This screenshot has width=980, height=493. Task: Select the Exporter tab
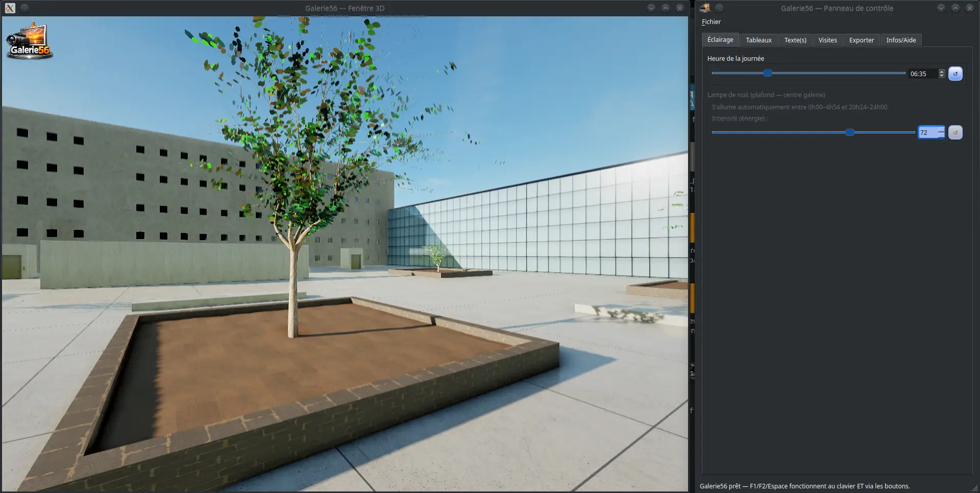coord(861,40)
